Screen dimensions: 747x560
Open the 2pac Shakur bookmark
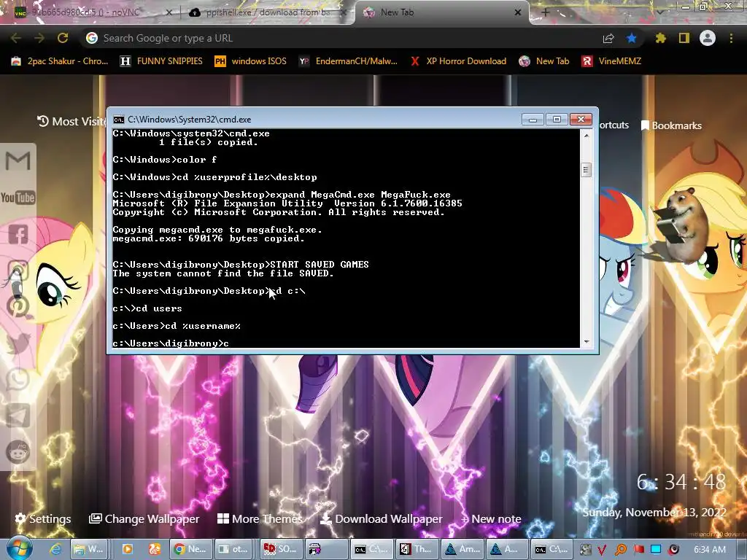click(x=60, y=61)
